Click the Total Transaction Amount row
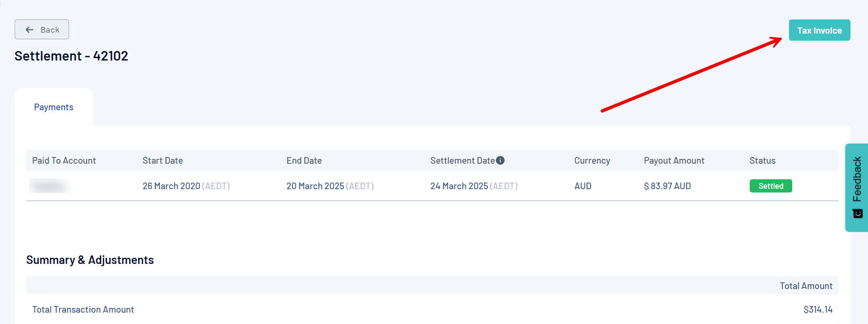The image size is (868, 324). (x=83, y=309)
